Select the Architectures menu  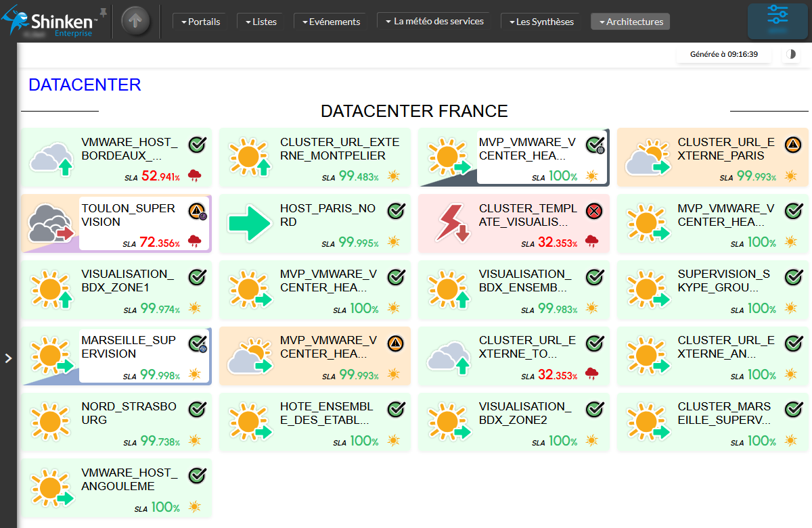[630, 22]
